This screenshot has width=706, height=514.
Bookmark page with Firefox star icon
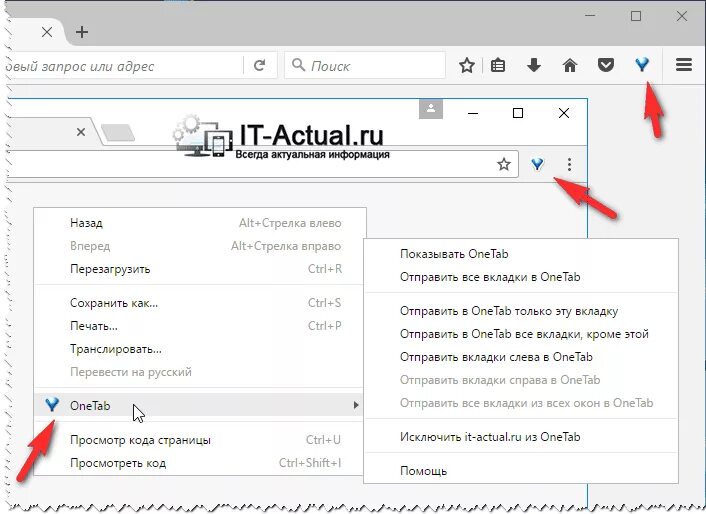tap(466, 66)
